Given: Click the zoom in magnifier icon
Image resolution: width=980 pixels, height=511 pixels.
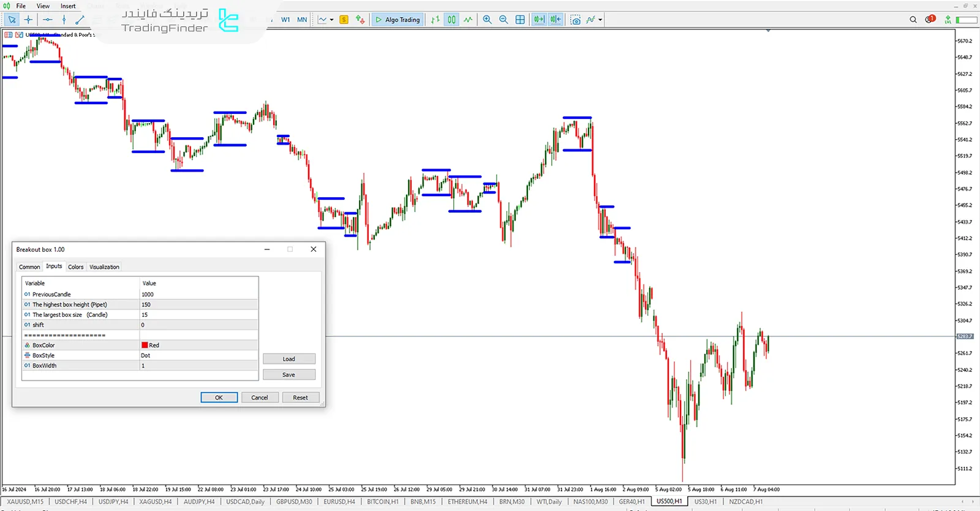Looking at the screenshot, I should pos(487,20).
